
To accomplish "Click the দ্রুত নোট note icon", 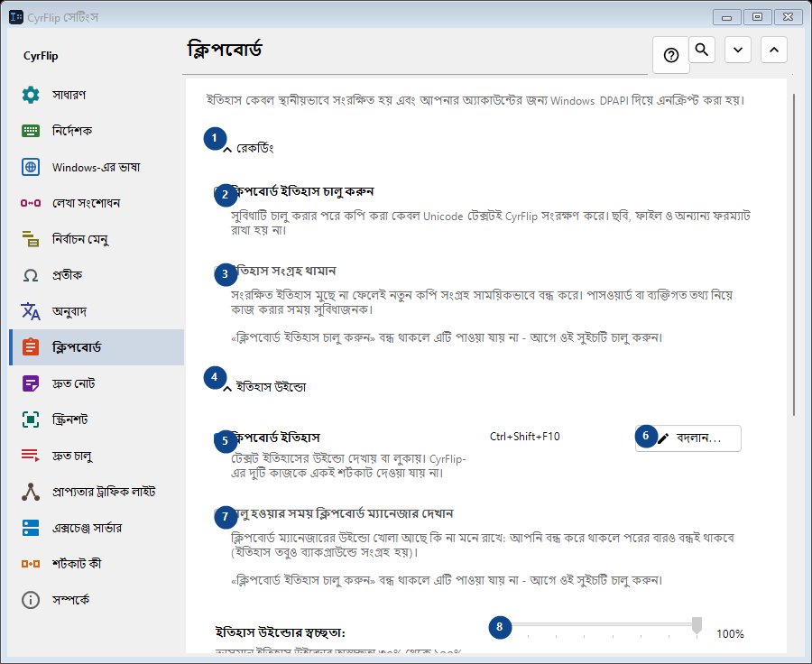I will click(x=31, y=383).
